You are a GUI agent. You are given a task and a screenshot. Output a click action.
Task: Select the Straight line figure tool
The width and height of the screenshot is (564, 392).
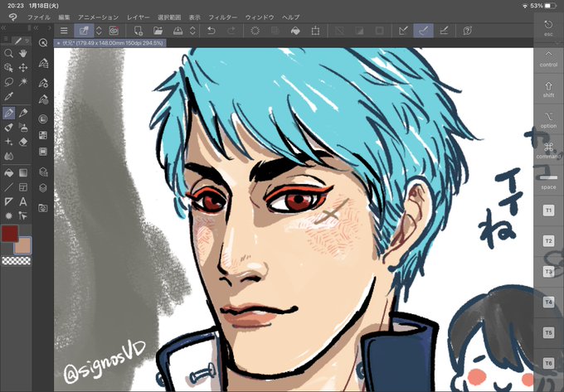(x=8, y=187)
